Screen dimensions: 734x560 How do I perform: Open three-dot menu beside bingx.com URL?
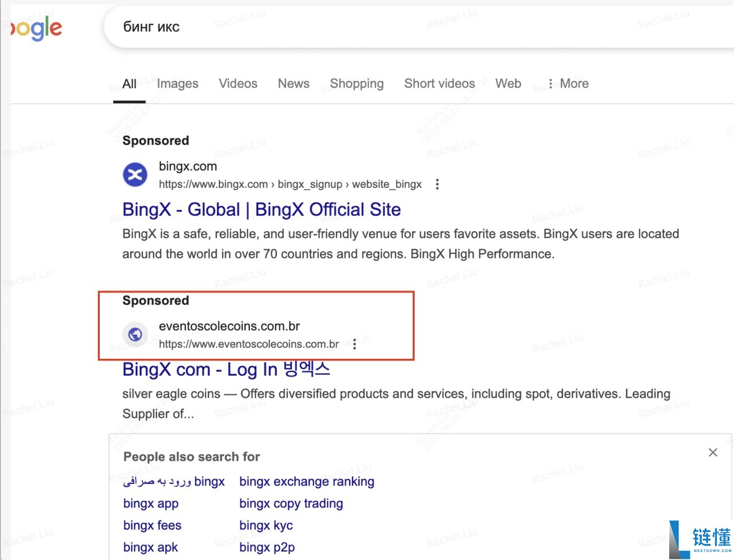pos(437,185)
